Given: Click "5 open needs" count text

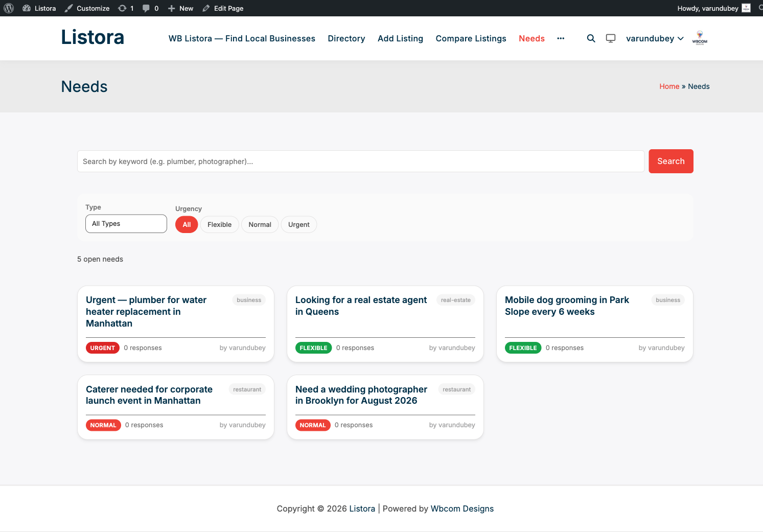Looking at the screenshot, I should tap(100, 259).
